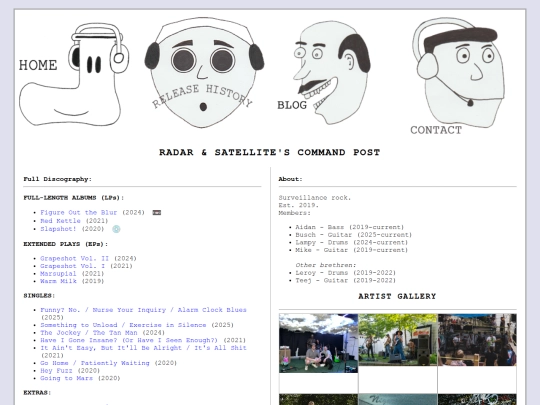The height and width of the screenshot is (405, 540).
Task: Click Busch - Guitar member entry
Action: pyautogui.click(x=354, y=235)
